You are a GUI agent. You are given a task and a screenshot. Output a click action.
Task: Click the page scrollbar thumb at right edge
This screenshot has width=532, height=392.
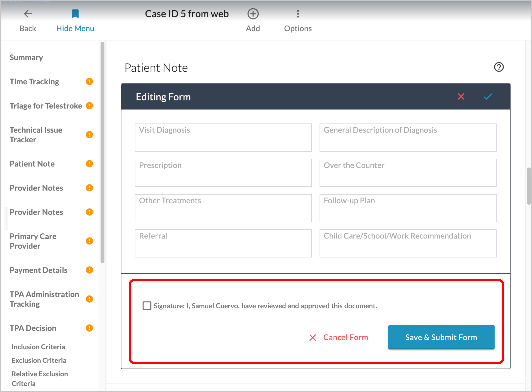529,186
